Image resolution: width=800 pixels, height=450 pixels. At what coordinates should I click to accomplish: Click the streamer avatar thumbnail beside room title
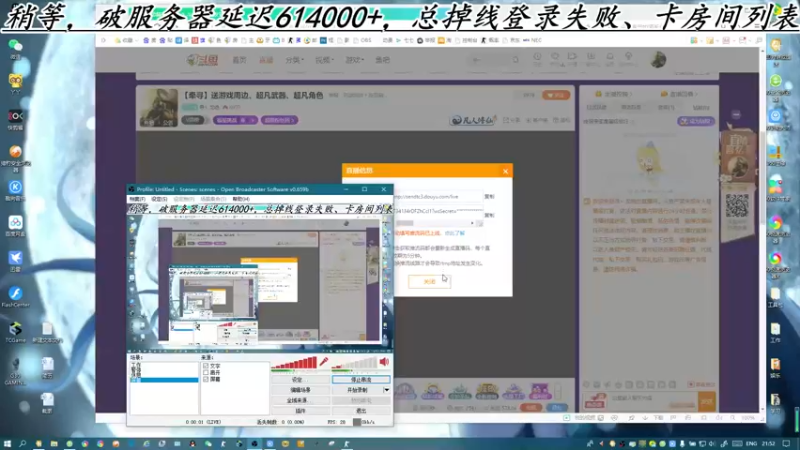tap(159, 107)
